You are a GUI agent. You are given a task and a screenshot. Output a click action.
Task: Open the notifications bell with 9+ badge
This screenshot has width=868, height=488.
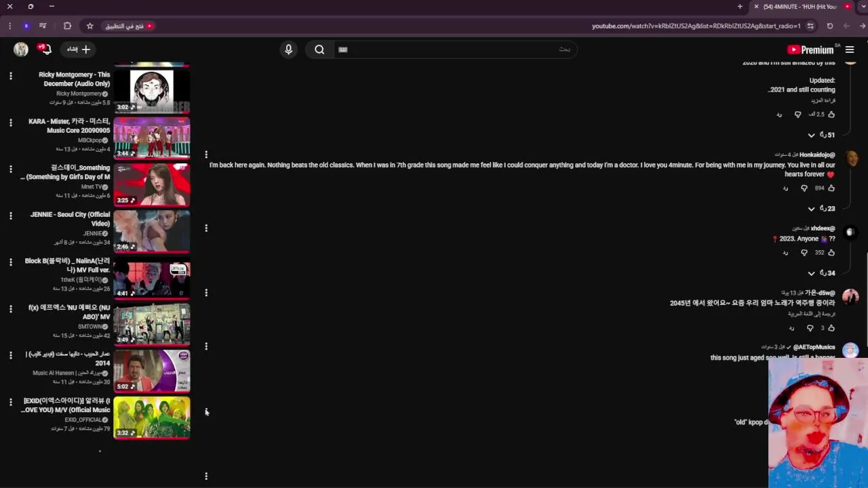(x=45, y=49)
